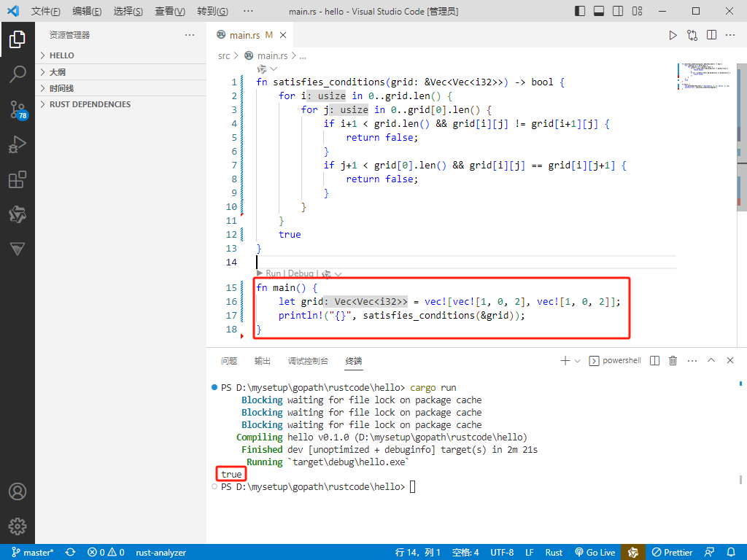
Task: Maximize the panel with the up chevron
Action: pyautogui.click(x=711, y=360)
